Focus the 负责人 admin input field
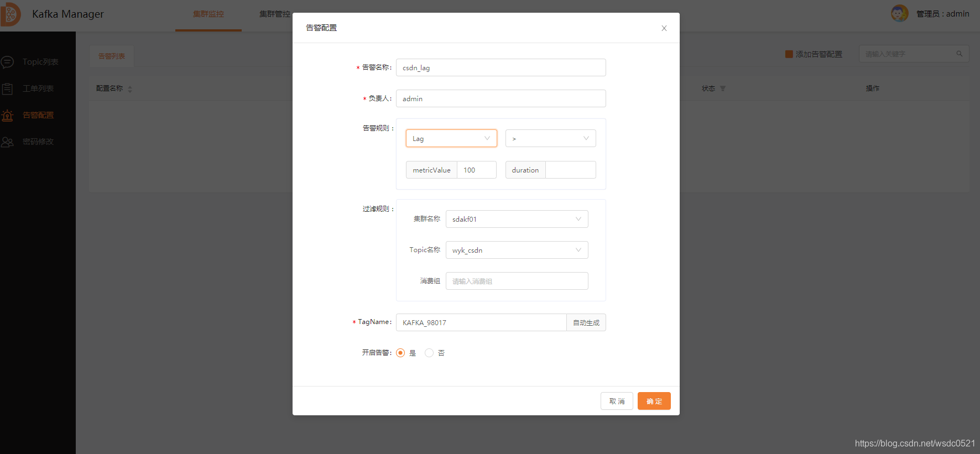The height and width of the screenshot is (454, 980). 501,98
